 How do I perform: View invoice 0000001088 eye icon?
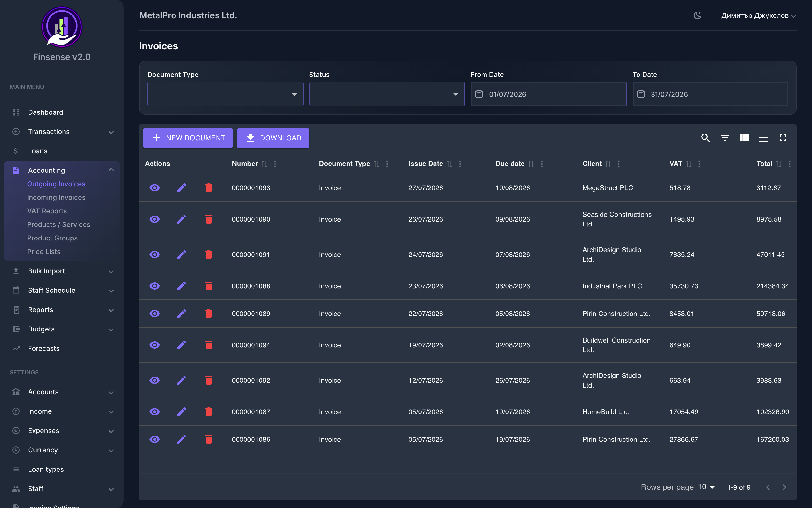pyautogui.click(x=155, y=286)
